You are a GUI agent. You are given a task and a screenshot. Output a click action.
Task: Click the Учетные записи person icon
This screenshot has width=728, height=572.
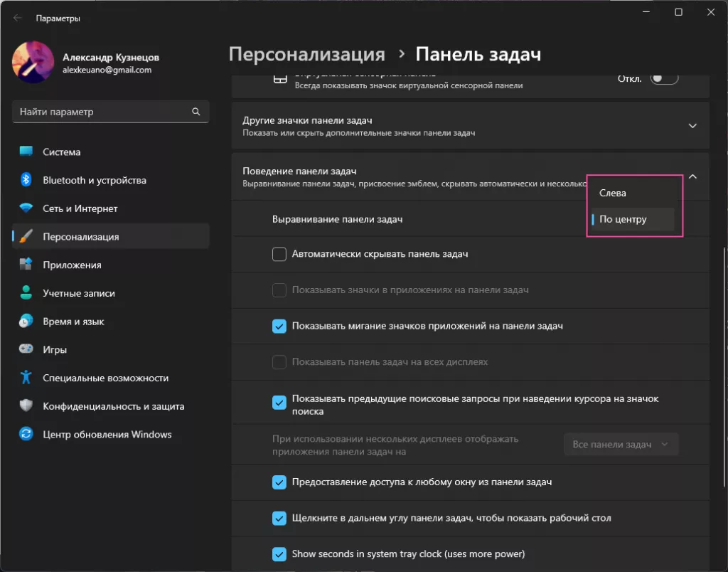coord(26,293)
